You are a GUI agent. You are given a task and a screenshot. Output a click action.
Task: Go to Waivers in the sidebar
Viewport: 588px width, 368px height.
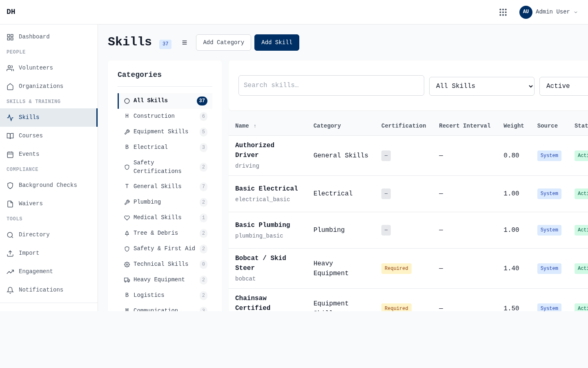pyautogui.click(x=31, y=204)
